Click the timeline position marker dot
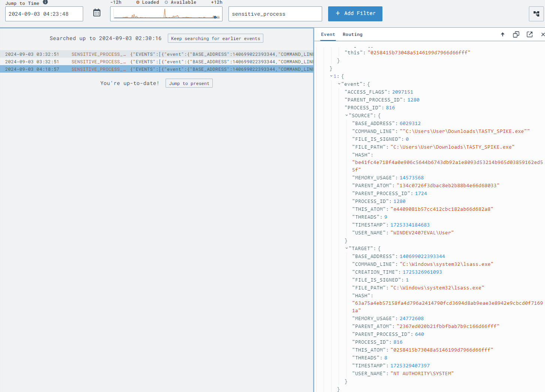The image size is (545, 392). (215, 17)
